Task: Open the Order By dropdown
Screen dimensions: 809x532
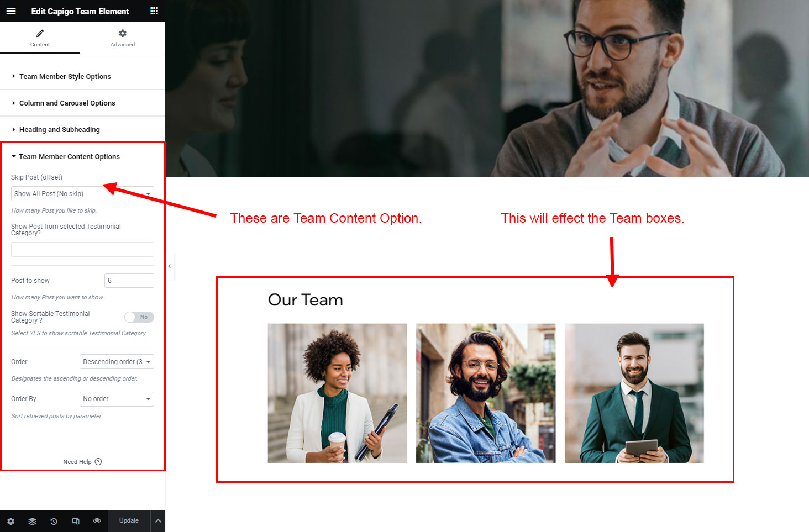Action: tap(117, 399)
